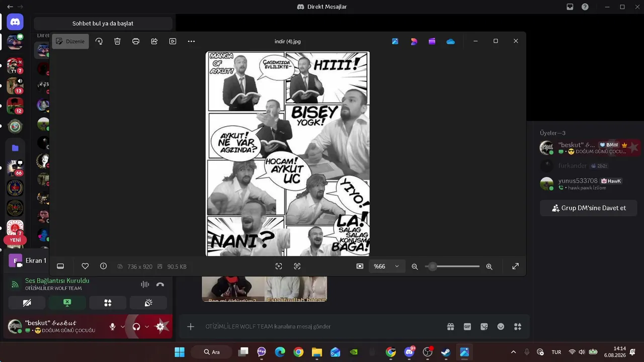Select member "beskut" in member list
The height and width of the screenshot is (362, 644).
pos(589,148)
